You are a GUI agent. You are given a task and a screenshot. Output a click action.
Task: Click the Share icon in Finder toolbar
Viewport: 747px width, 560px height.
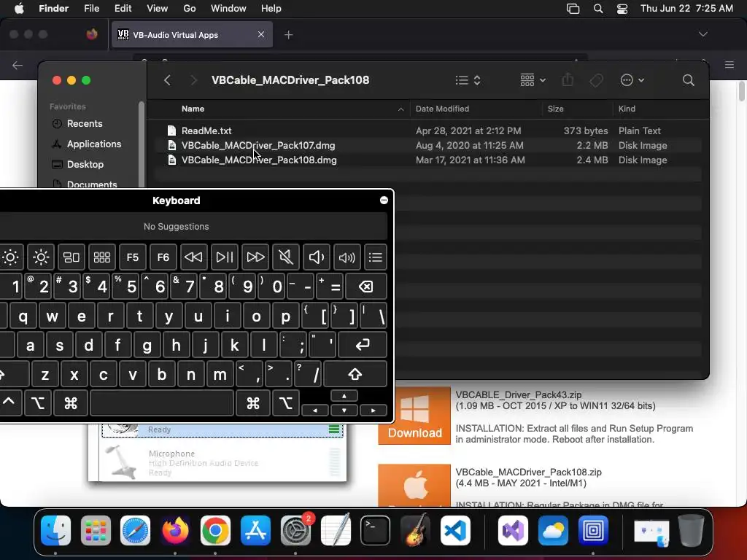568,79
